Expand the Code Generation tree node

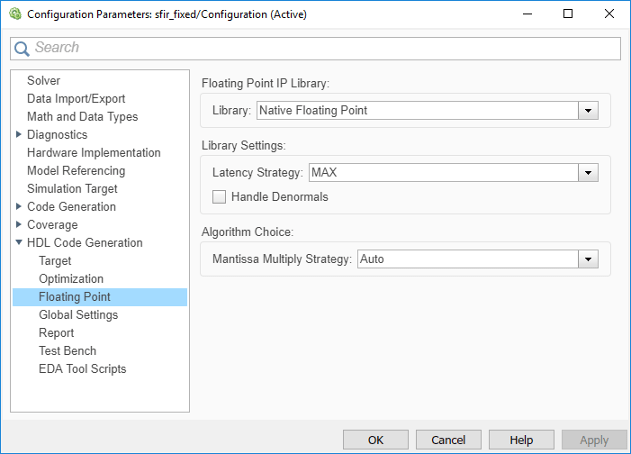(19, 207)
